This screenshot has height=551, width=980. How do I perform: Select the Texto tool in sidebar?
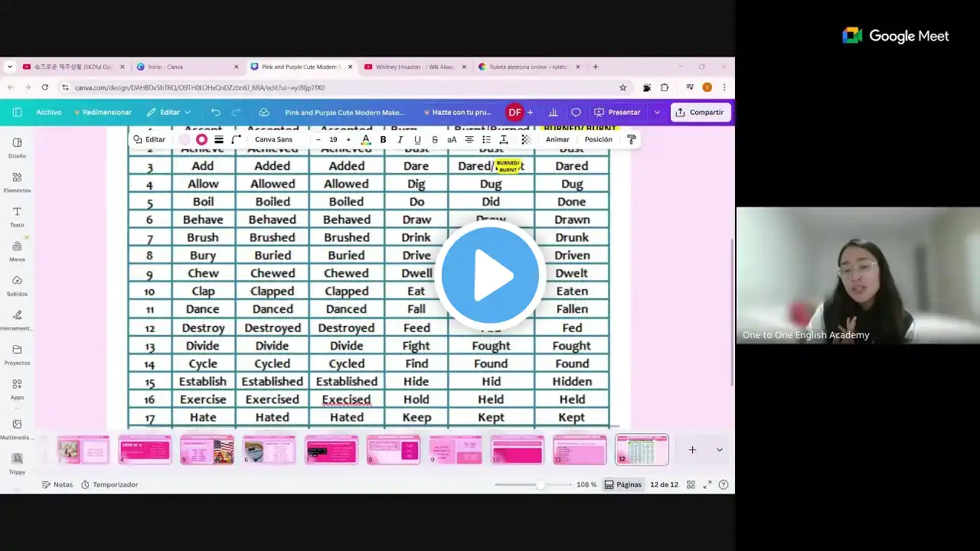coord(17,217)
